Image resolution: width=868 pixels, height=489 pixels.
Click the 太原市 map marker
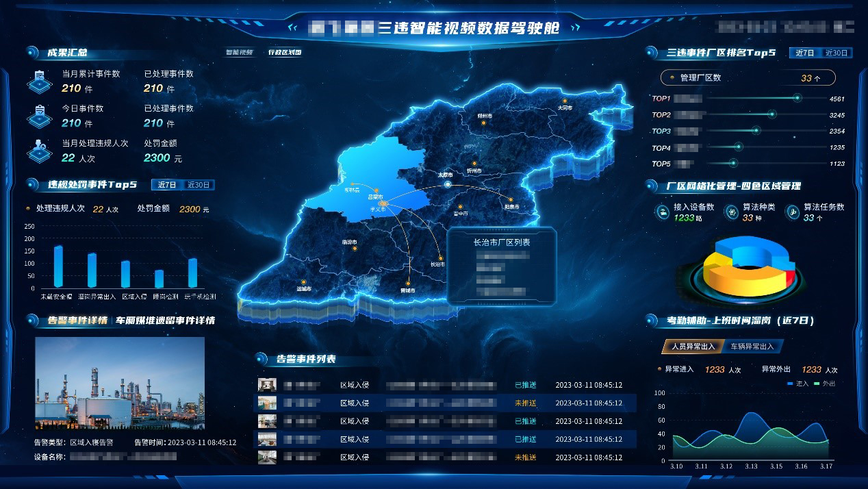(x=447, y=184)
